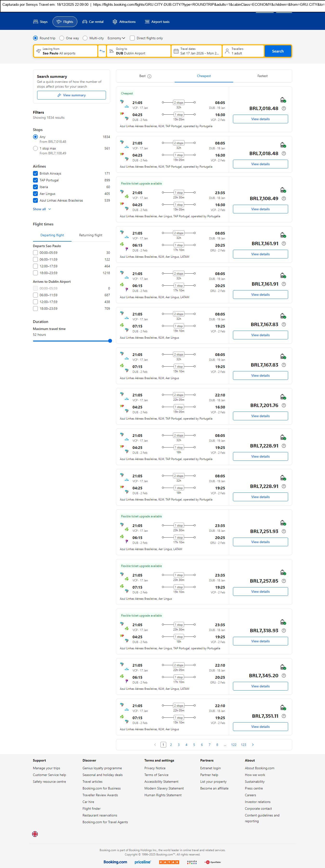Expand the airlines list with Show all

[x=42, y=209]
